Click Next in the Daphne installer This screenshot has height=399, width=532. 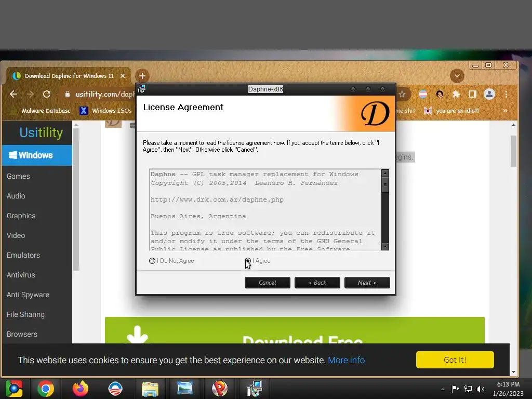click(x=367, y=283)
